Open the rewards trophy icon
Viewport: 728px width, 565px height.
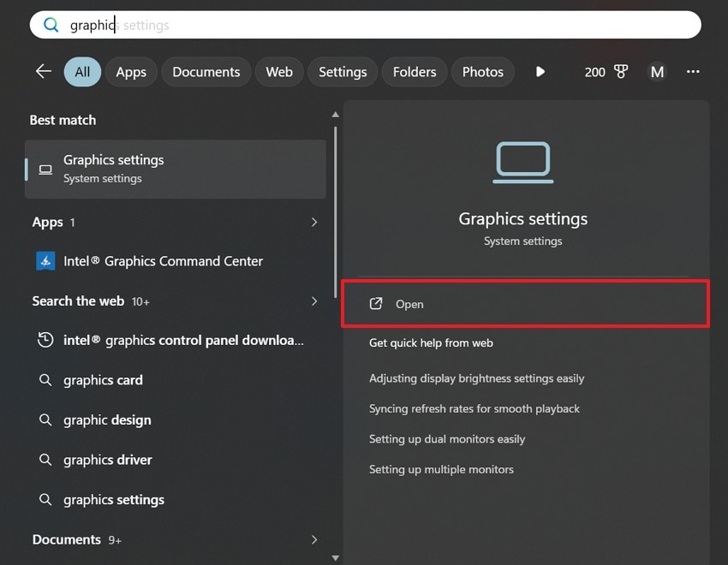(621, 71)
